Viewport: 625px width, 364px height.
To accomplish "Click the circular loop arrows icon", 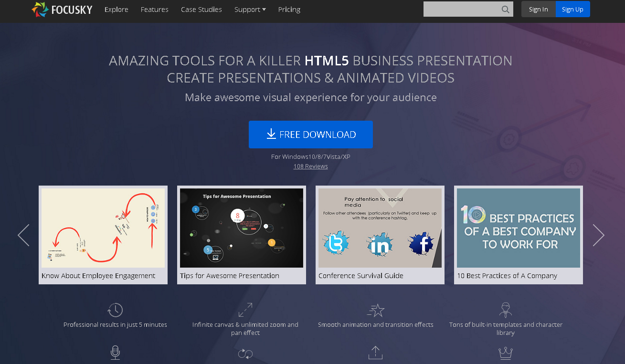I will (x=245, y=353).
